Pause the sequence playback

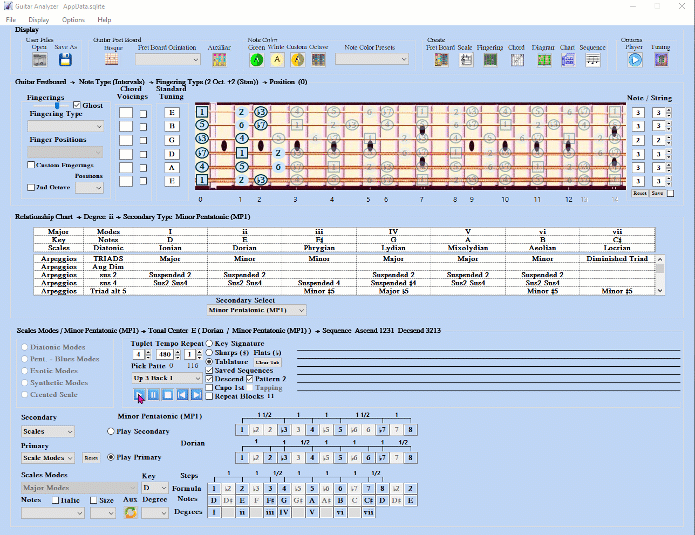[153, 394]
